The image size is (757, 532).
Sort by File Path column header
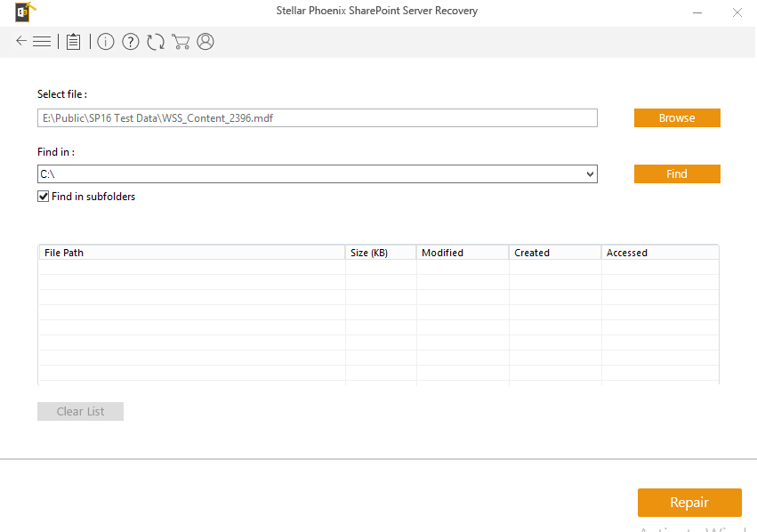click(x=191, y=253)
